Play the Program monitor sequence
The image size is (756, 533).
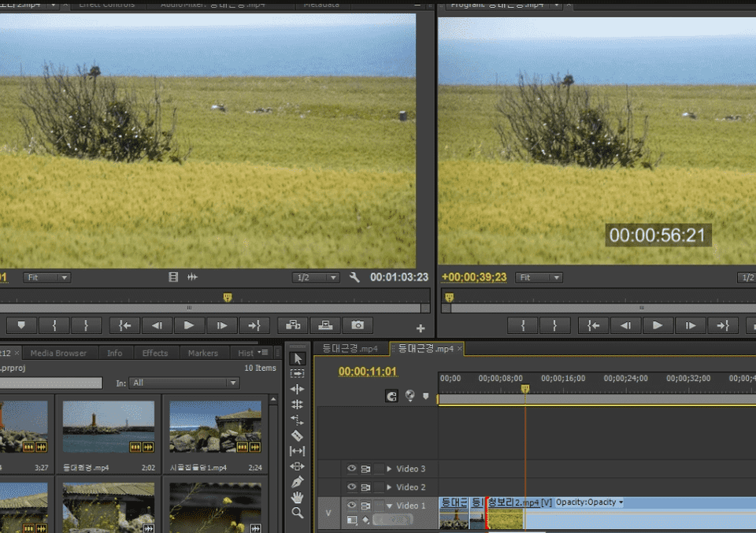pyautogui.click(x=658, y=326)
